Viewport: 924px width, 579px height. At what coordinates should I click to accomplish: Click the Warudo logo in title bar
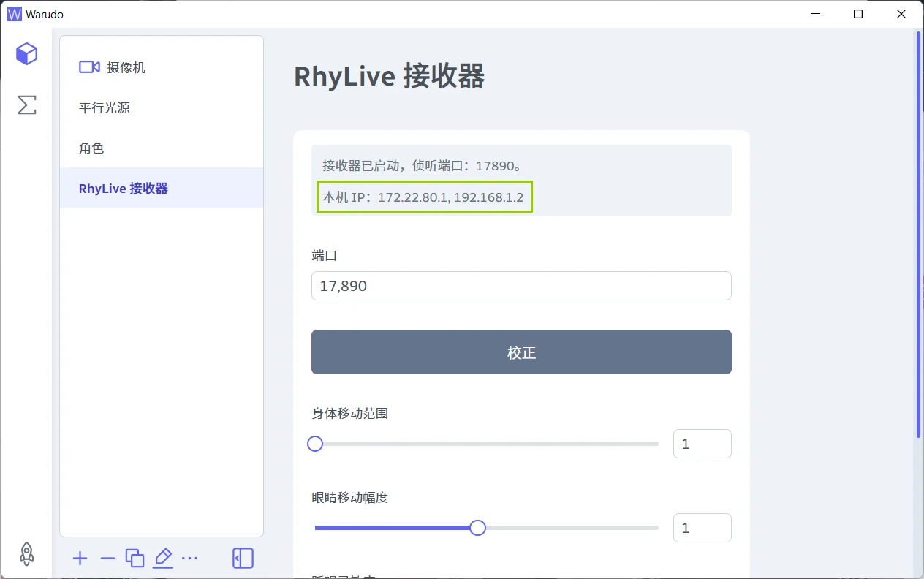(15, 14)
